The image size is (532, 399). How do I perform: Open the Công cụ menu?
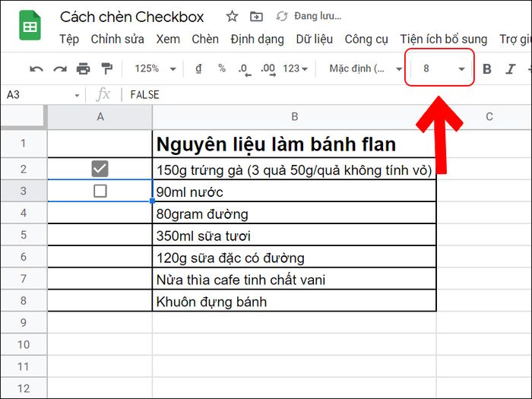[366, 40]
